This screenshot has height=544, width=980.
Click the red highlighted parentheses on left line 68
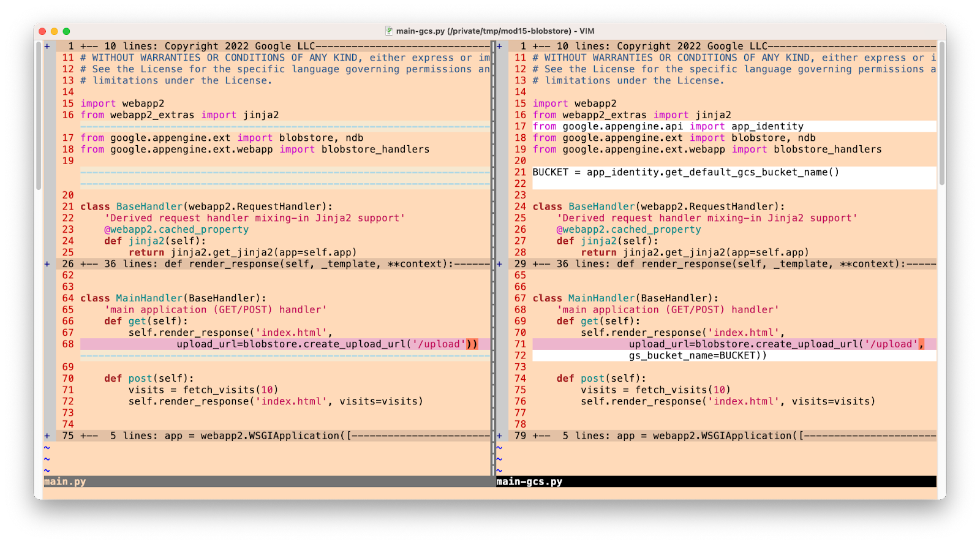472,344
